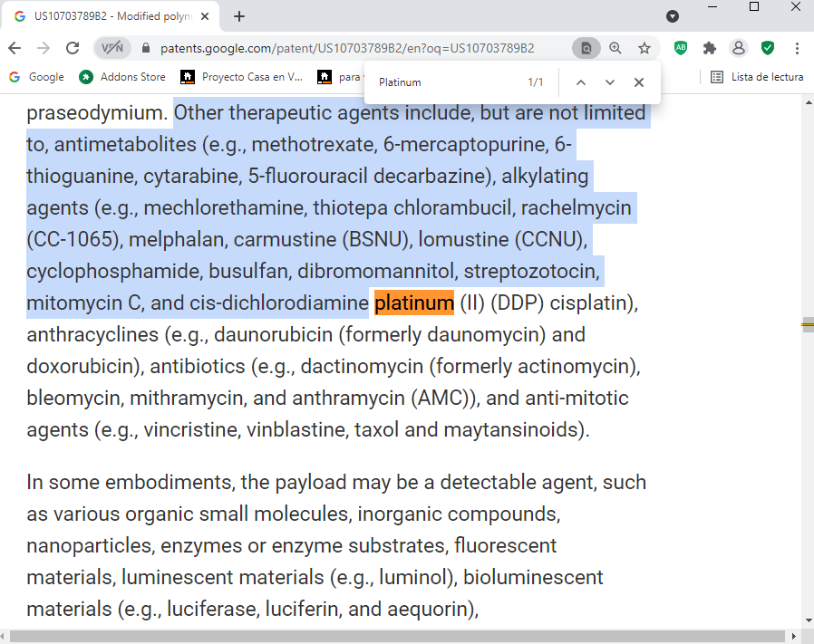Click the browser Back arrow
Screen dimensions: 814x644
tap(15, 48)
